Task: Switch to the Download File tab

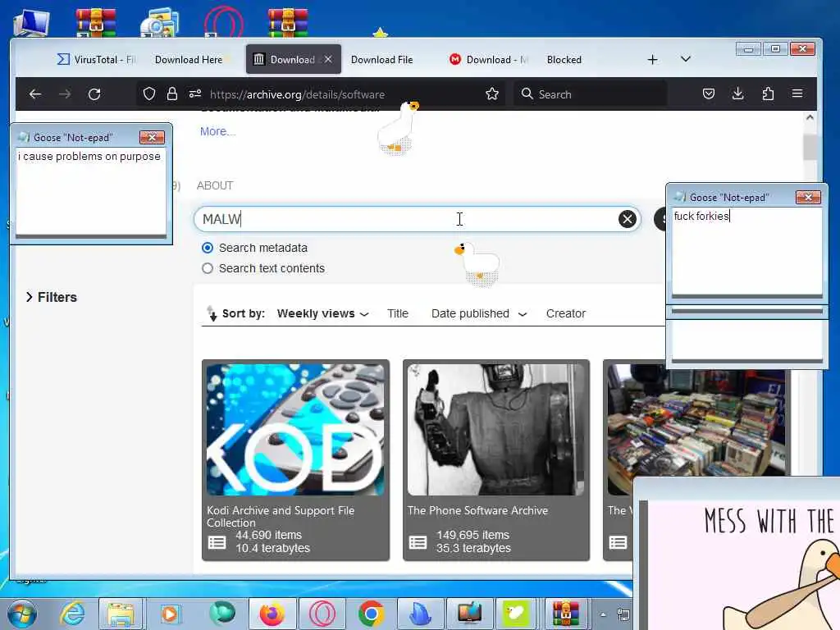Action: point(382,59)
